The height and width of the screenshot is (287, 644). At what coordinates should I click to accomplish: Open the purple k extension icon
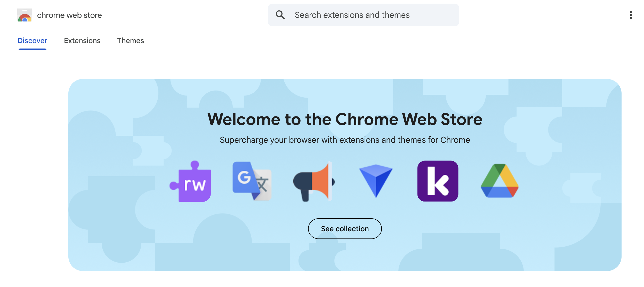438,181
